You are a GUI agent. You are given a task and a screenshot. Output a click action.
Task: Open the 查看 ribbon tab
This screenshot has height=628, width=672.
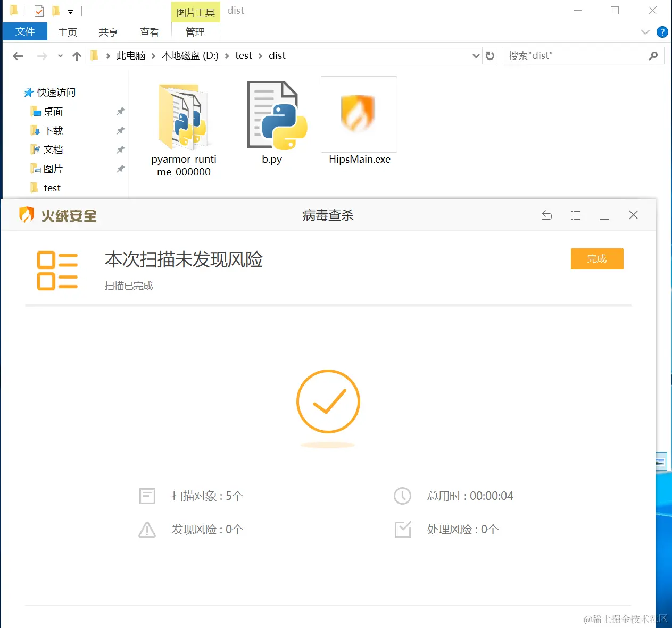click(x=150, y=32)
